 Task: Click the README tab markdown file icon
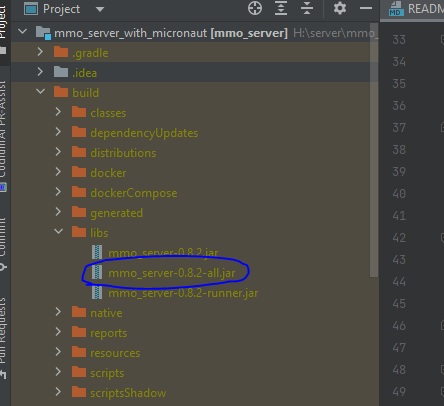click(x=396, y=9)
